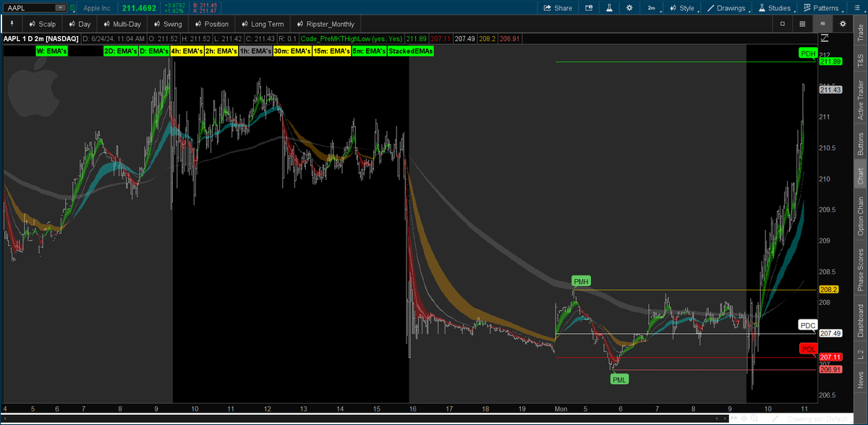Click the 208.2 price label on axis
This screenshot has height=425, width=868.
pos(829,289)
